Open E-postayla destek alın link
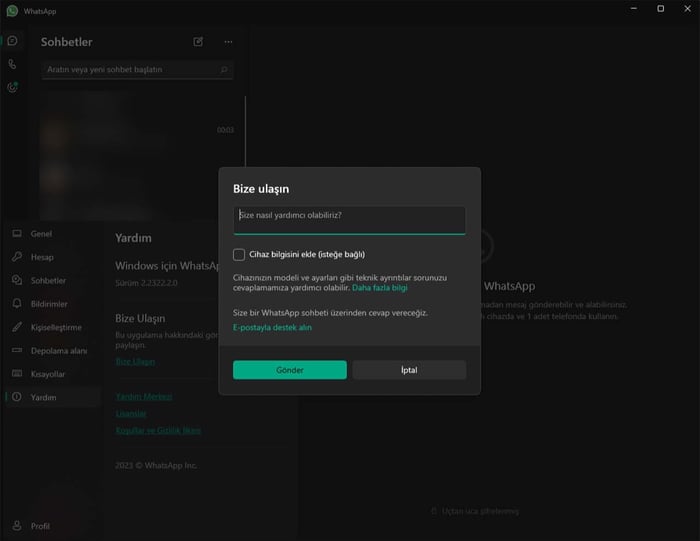Image resolution: width=700 pixels, height=541 pixels. click(272, 327)
